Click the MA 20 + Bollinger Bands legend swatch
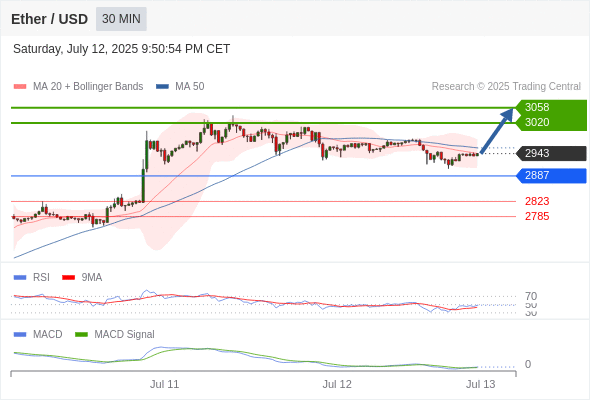590x400 pixels. tap(20, 87)
